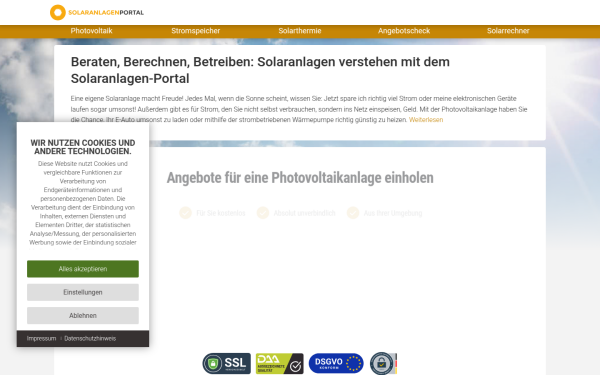Screen dimensions: 600x375
Task: Open the Solarthermie menu item
Action: [x=300, y=31]
